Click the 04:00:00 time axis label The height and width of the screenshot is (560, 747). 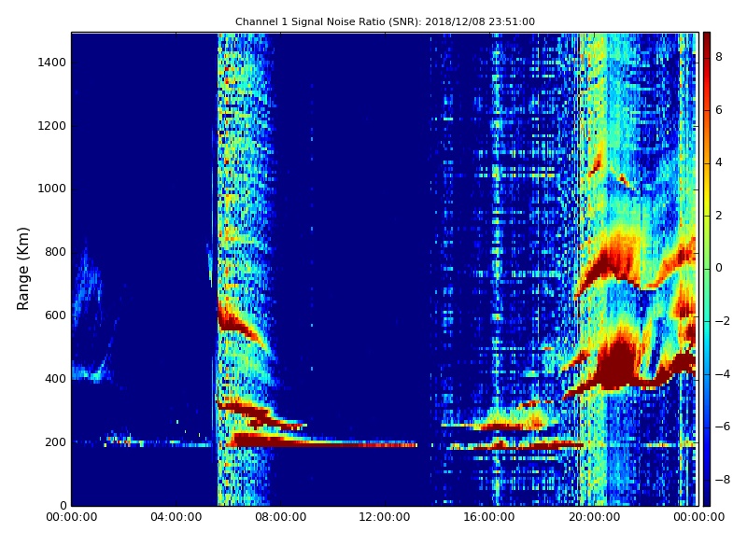[176, 517]
